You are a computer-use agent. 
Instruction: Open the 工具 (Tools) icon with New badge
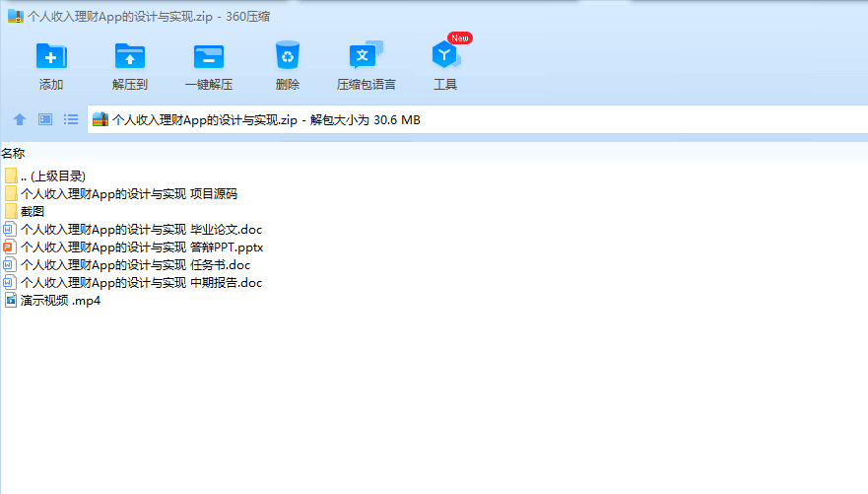(x=445, y=55)
